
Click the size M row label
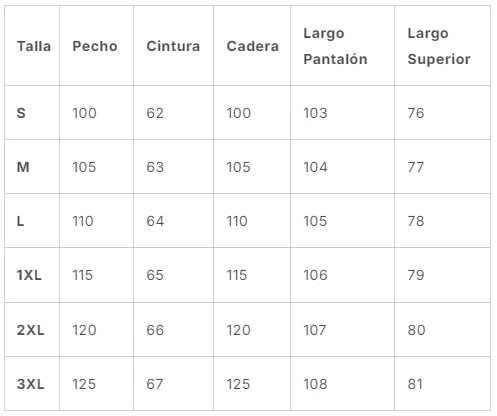click(x=23, y=167)
